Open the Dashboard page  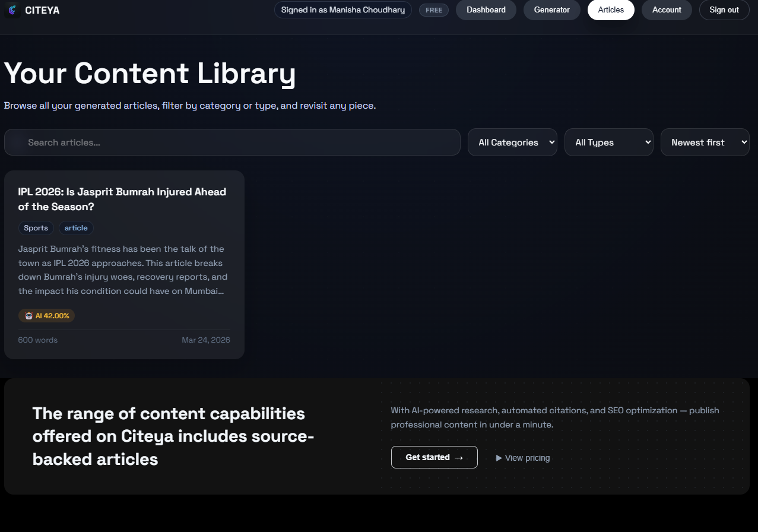(486, 9)
